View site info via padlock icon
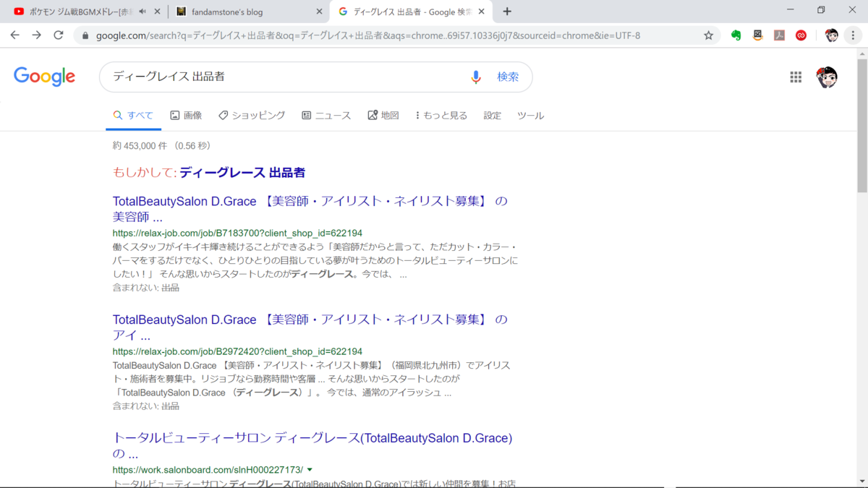868x488 pixels. 86,35
